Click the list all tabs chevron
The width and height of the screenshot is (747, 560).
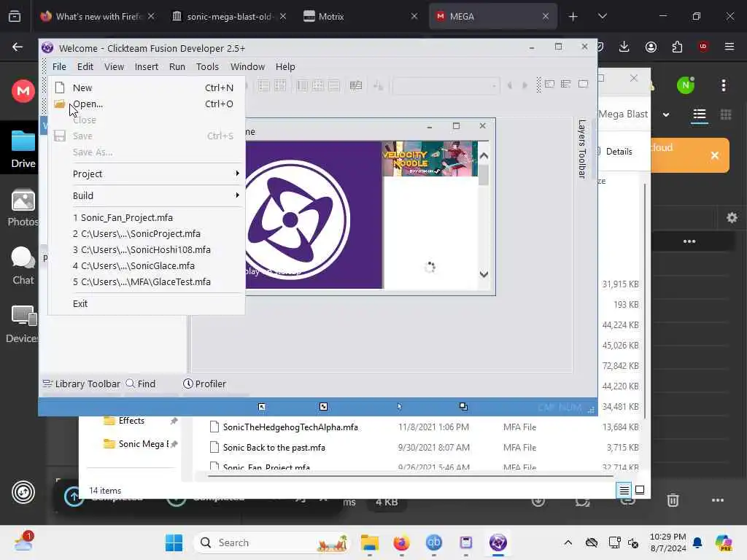pos(602,16)
